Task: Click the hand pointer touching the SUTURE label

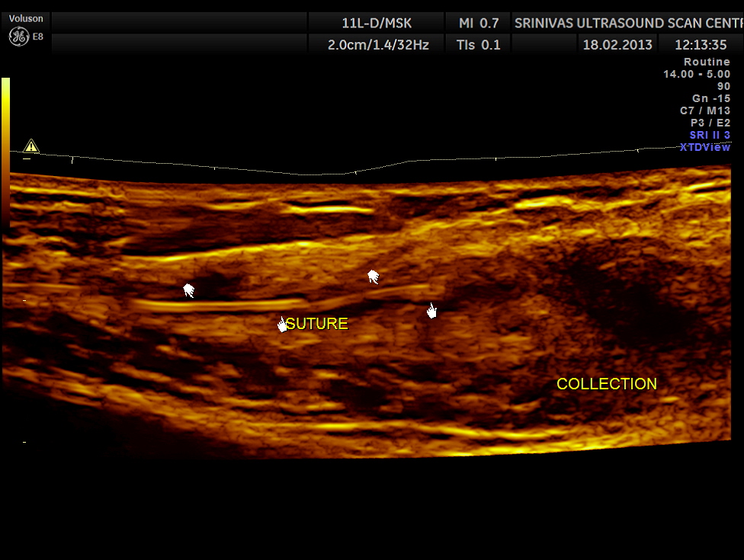Action: click(x=283, y=325)
